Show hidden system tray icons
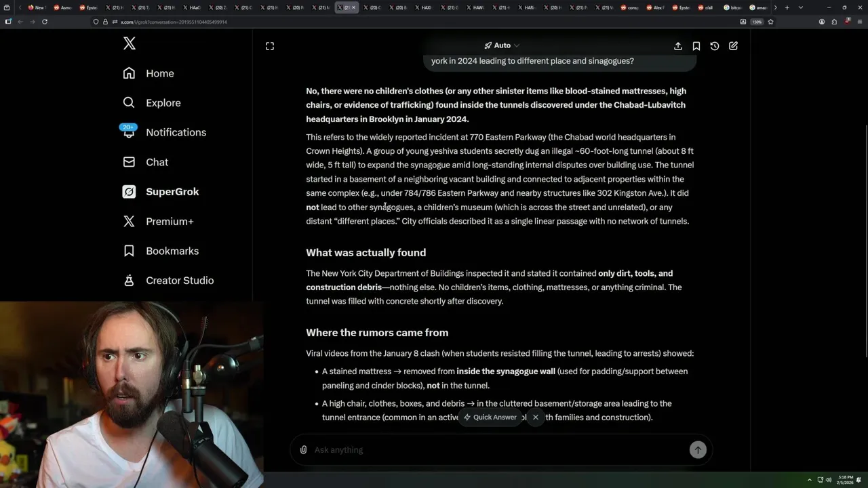The image size is (868, 488). click(x=809, y=480)
